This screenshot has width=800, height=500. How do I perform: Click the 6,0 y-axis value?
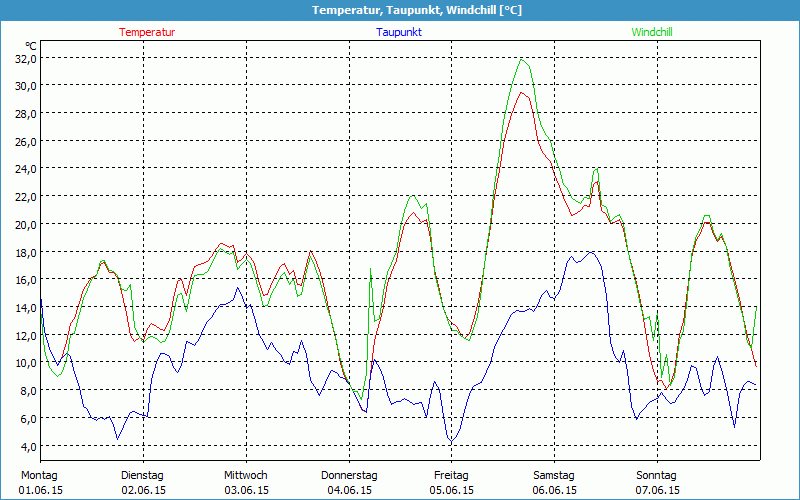(28, 419)
